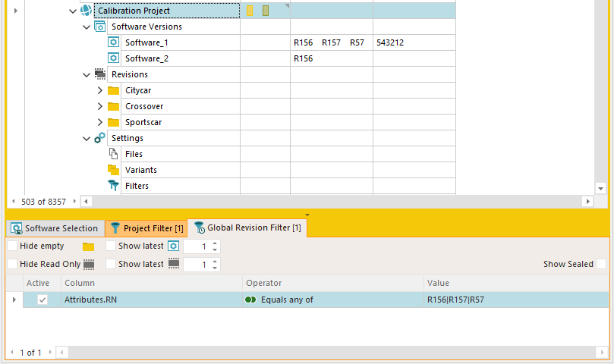Switch to the Software Selection tab
Image resolution: width=614 pixels, height=364 pixels.
coord(55,228)
